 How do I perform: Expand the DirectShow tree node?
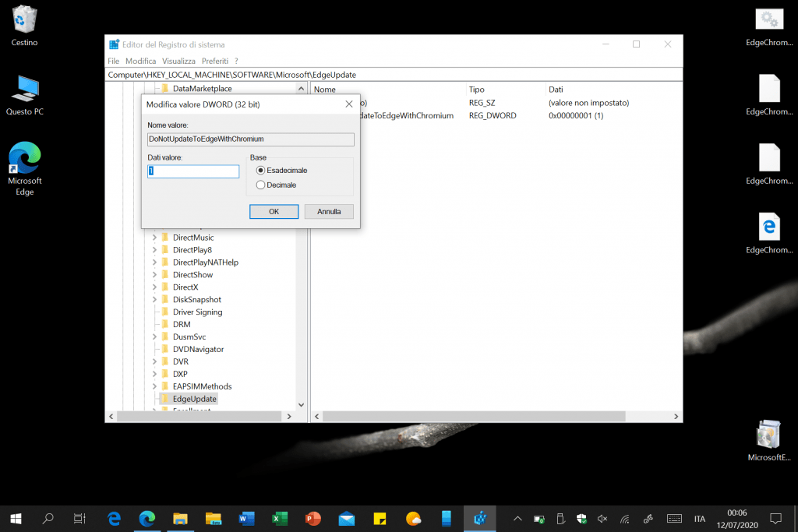(x=154, y=275)
